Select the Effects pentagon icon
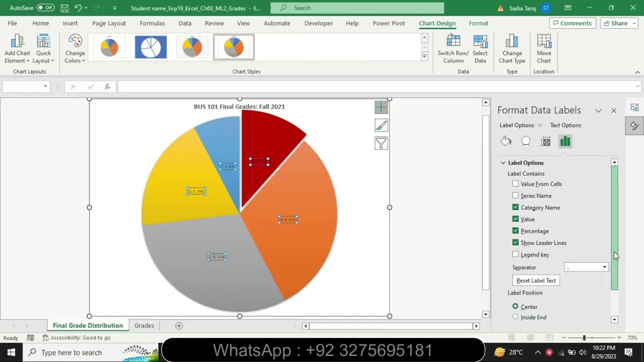644x362 pixels. 526,141
